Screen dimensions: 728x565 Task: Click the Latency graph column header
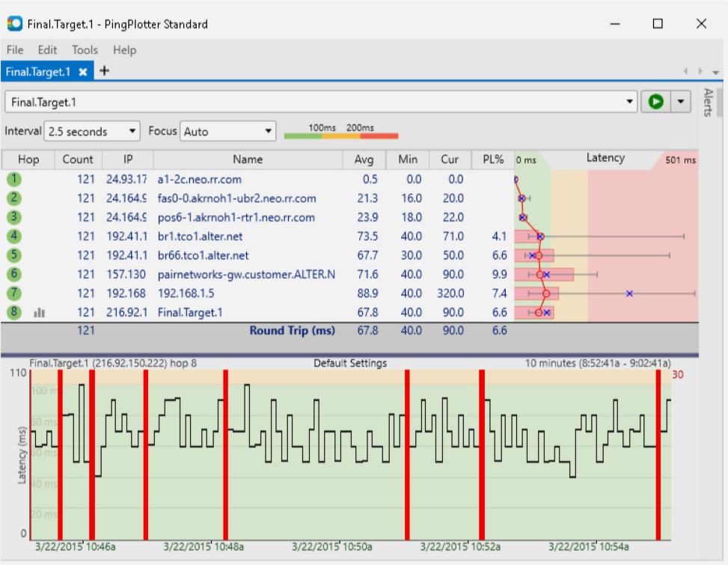pyautogui.click(x=605, y=159)
